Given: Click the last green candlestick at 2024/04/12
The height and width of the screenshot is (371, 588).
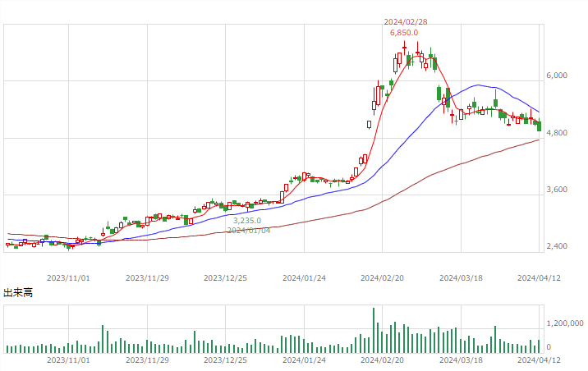Looking at the screenshot, I should tap(540, 125).
